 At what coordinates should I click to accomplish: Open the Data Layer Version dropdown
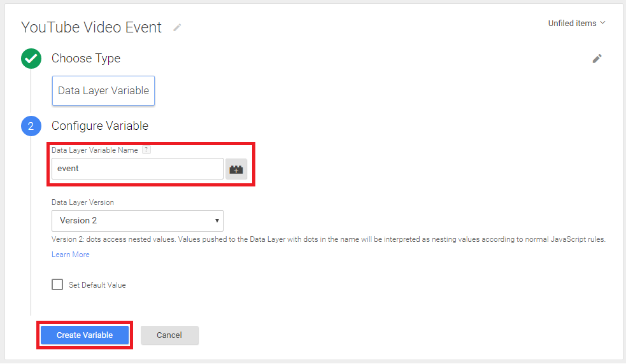(137, 221)
